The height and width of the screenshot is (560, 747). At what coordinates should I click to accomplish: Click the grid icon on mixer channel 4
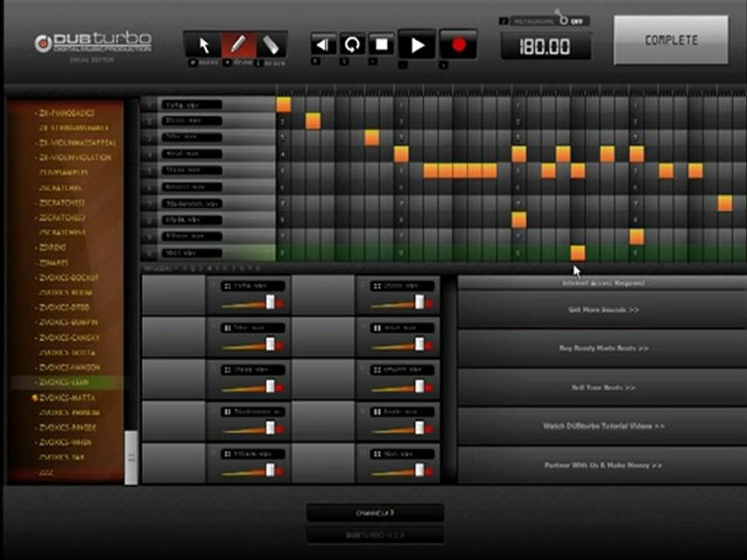coord(377,328)
